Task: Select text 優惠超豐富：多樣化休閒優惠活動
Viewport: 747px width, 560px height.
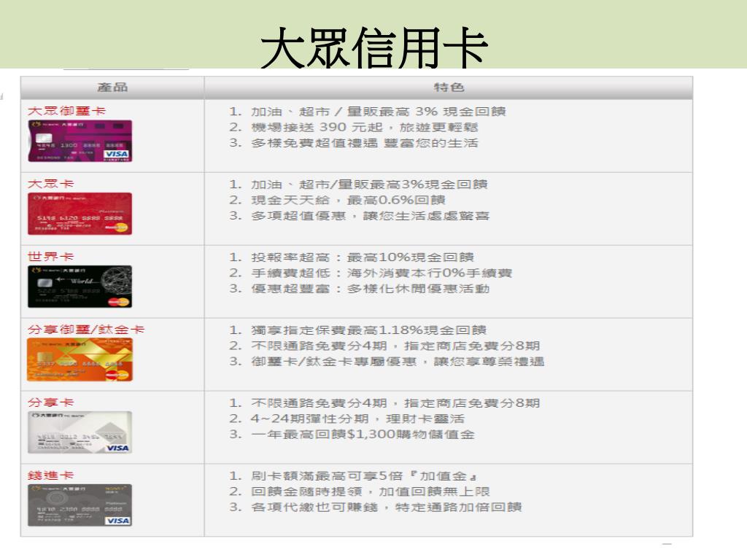Action: [x=370, y=289]
